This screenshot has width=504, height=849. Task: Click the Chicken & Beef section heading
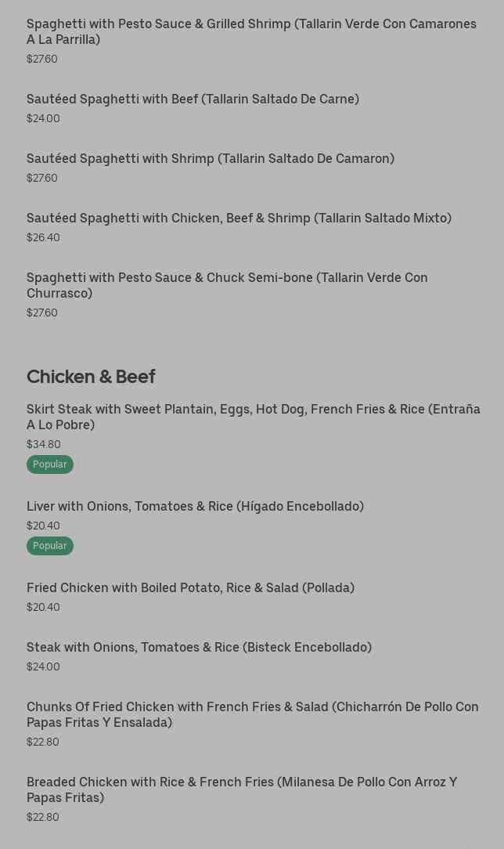coord(91,377)
